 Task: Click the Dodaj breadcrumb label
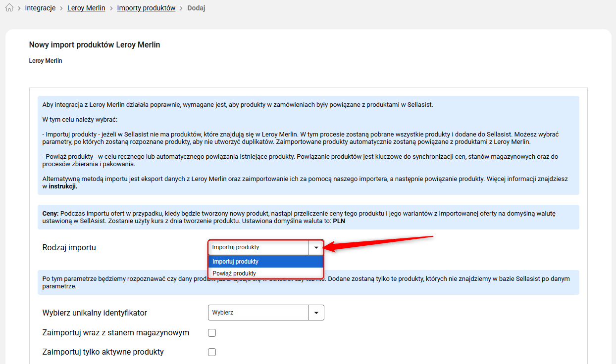(196, 8)
